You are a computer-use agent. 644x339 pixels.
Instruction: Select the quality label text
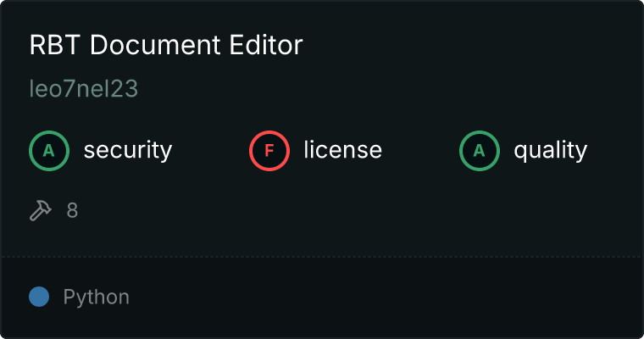pos(550,150)
